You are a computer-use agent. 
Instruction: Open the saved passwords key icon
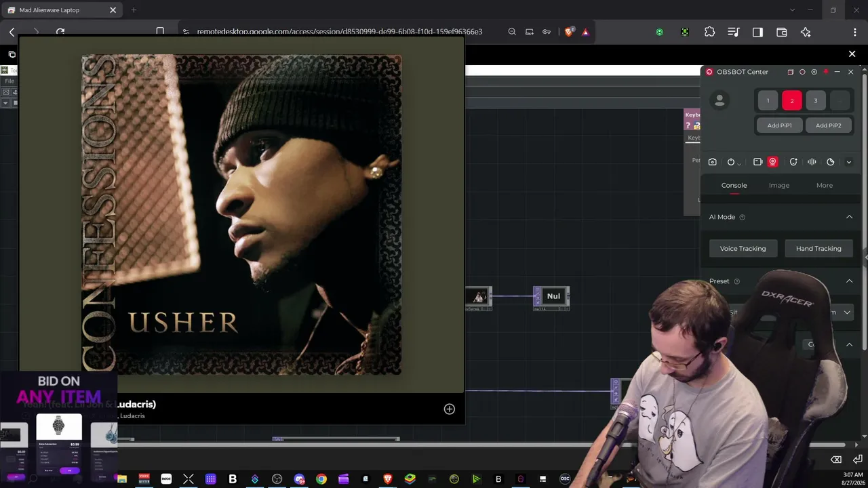pos(547,32)
